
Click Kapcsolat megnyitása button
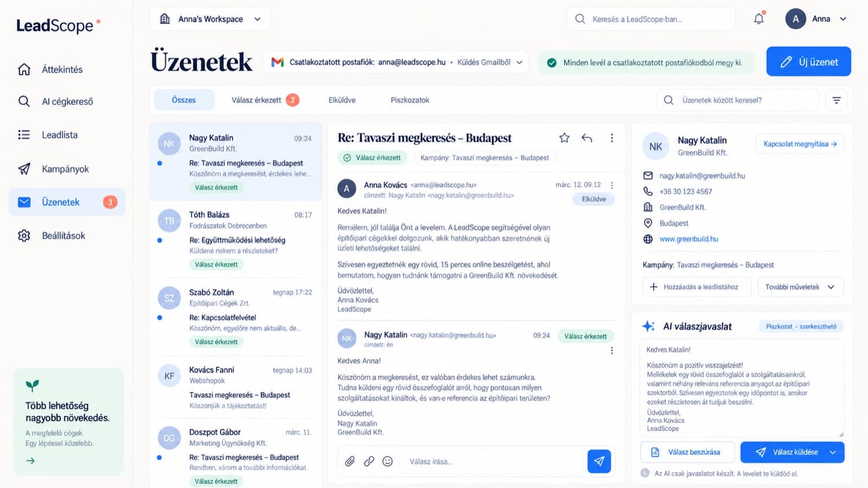point(800,144)
